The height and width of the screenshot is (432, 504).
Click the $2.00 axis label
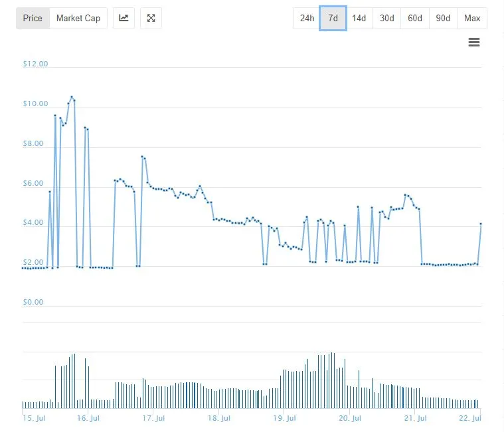33,262
